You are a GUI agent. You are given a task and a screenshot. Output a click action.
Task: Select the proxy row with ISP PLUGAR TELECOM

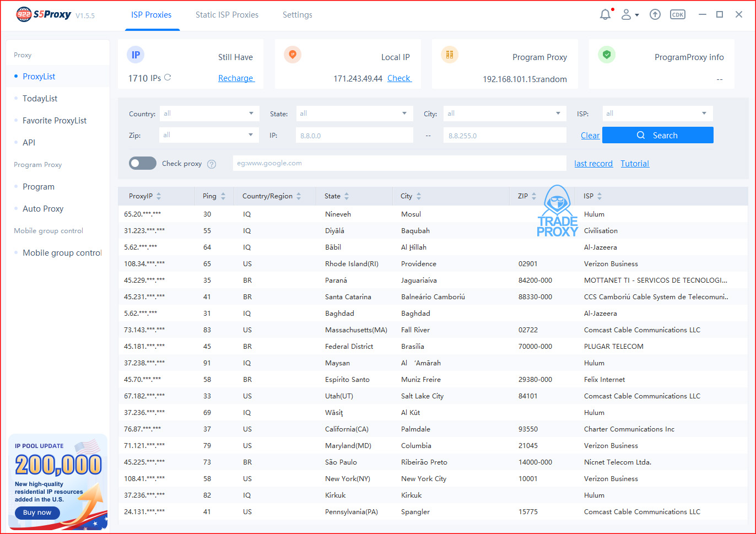coord(433,346)
